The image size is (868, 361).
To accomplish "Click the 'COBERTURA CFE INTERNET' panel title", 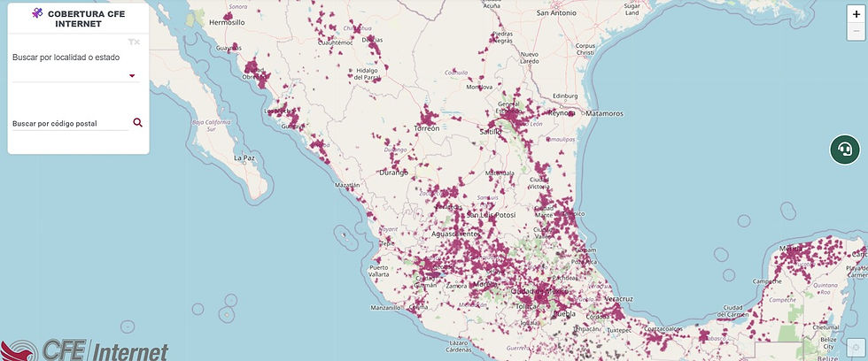I will tap(86, 19).
